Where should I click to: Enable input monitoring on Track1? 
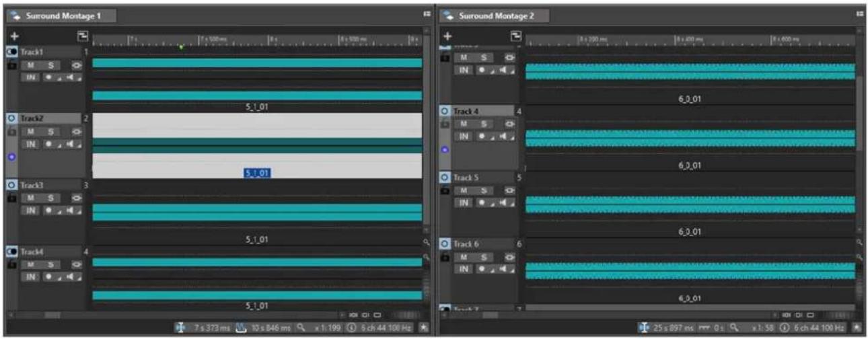coord(31,77)
